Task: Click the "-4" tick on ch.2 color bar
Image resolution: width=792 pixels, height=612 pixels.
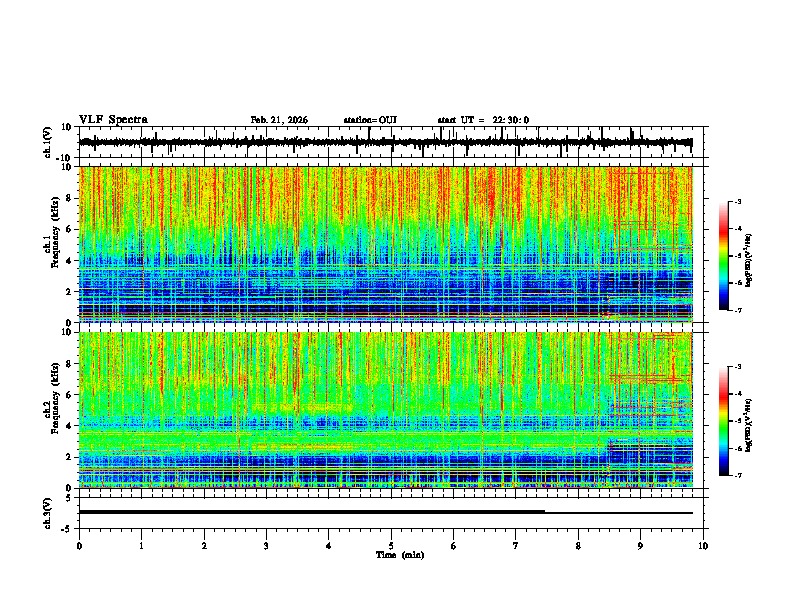Action: (x=737, y=393)
